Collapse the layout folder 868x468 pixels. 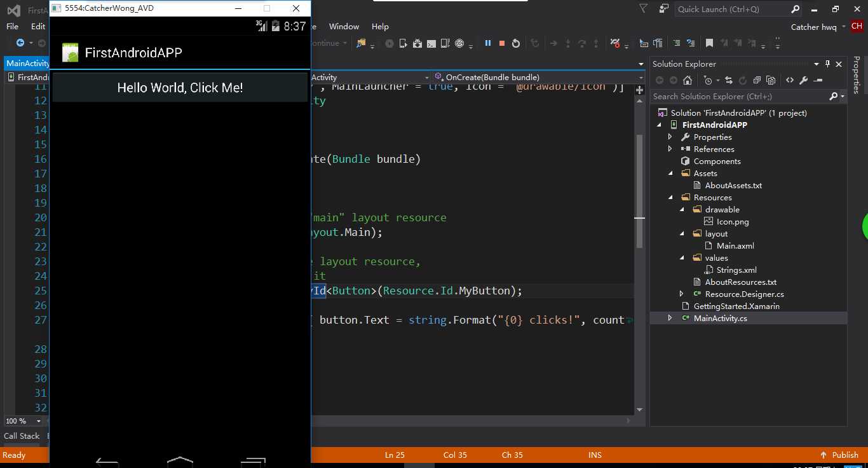pyautogui.click(x=681, y=233)
